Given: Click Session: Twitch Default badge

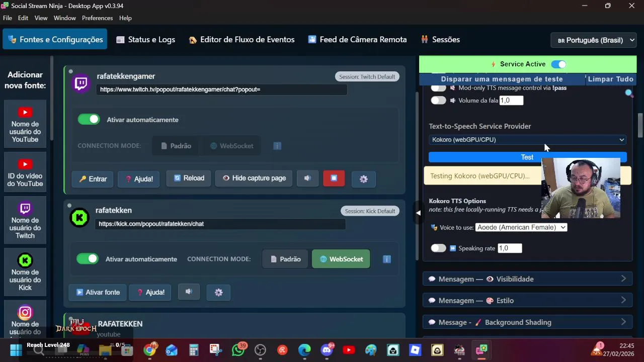Looking at the screenshot, I should pos(367,77).
